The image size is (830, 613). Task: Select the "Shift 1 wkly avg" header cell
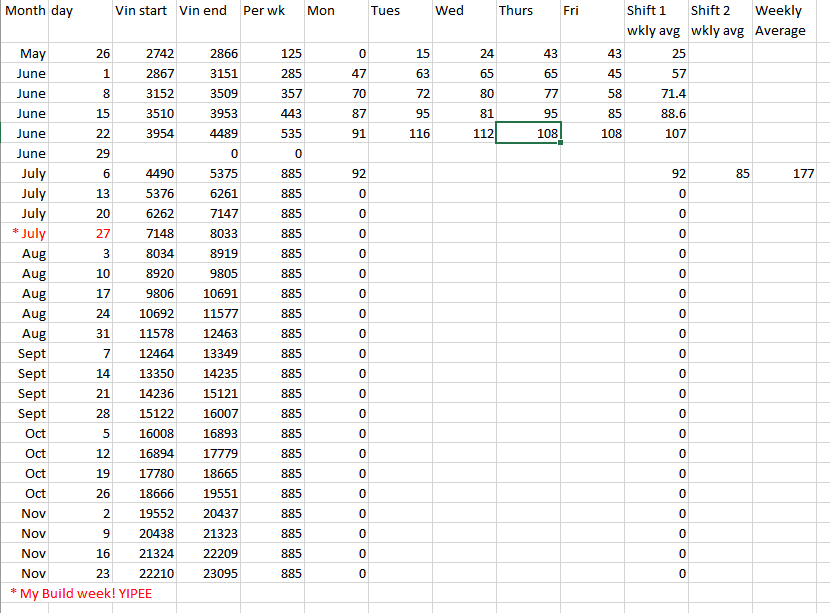click(656, 21)
